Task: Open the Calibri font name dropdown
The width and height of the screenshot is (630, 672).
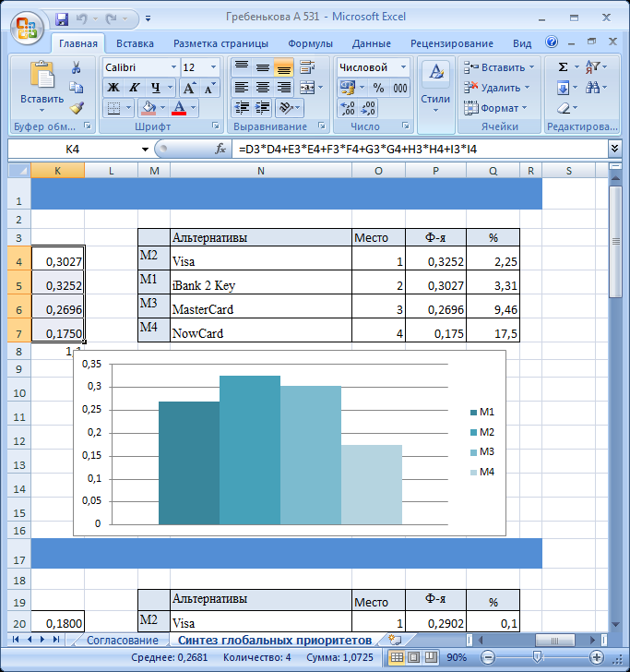Action: point(173,67)
